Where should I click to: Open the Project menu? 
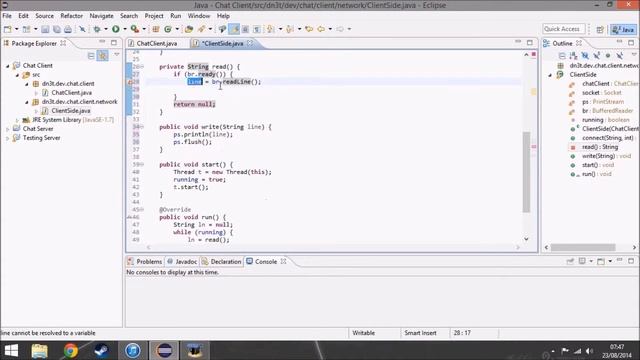154,16
